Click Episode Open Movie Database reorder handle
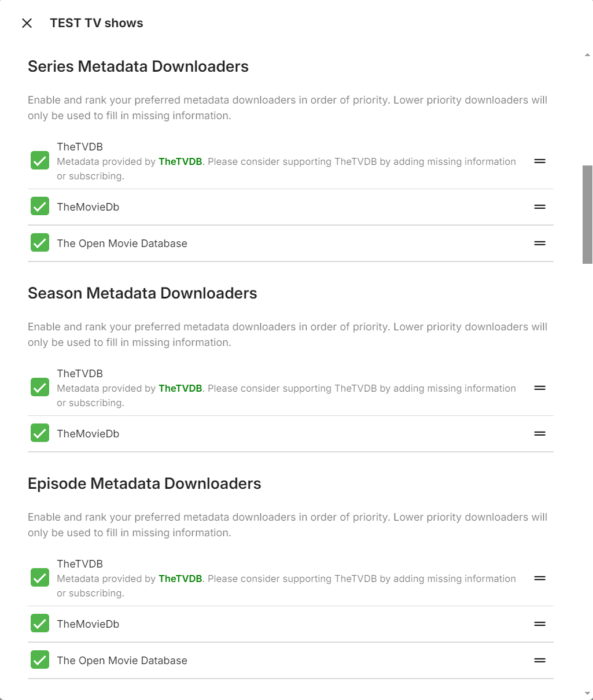593x700 pixels. [x=540, y=661]
